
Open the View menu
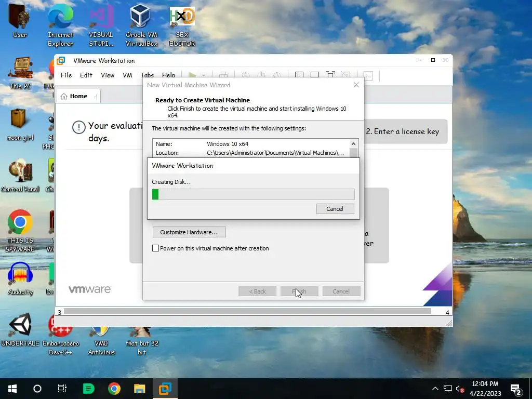(107, 75)
